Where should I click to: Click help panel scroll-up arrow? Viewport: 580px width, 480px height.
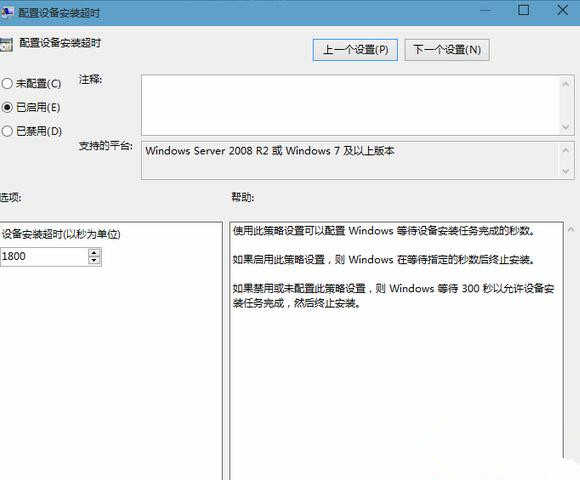[x=571, y=230]
